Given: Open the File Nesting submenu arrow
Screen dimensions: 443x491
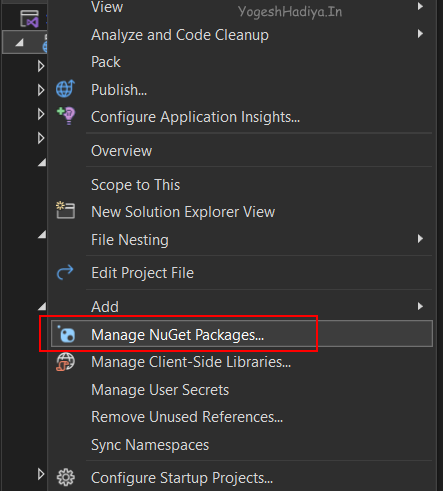Looking at the screenshot, I should [x=420, y=239].
